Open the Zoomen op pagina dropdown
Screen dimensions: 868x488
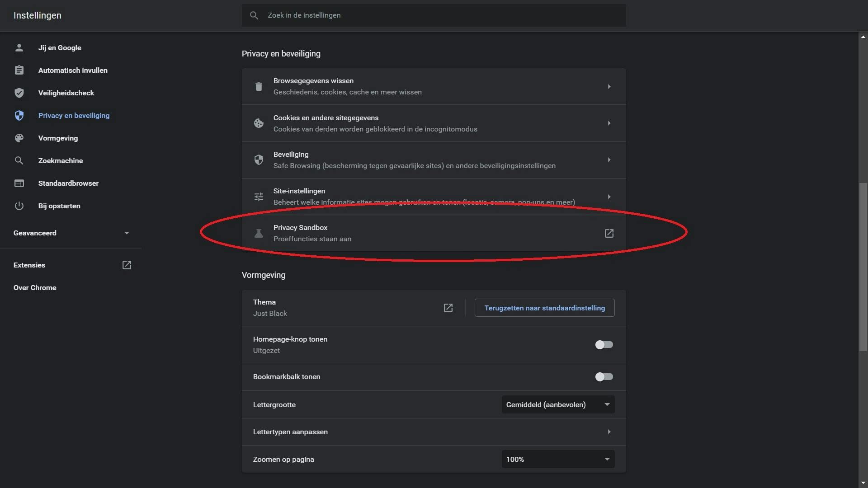tap(558, 460)
